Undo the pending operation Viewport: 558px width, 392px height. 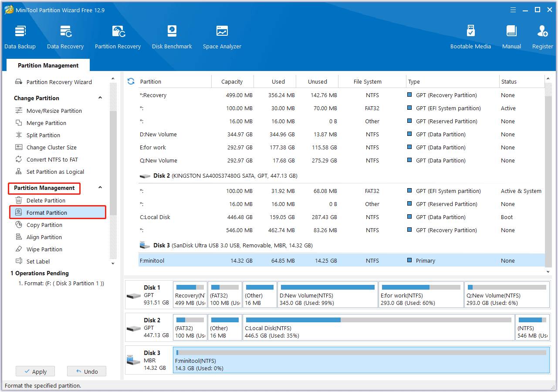click(x=86, y=371)
